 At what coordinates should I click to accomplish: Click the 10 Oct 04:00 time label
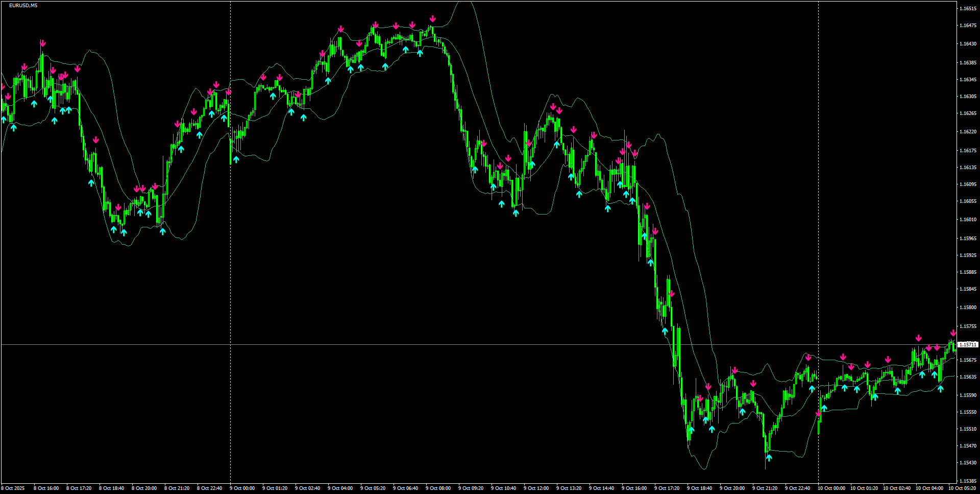tap(929, 488)
